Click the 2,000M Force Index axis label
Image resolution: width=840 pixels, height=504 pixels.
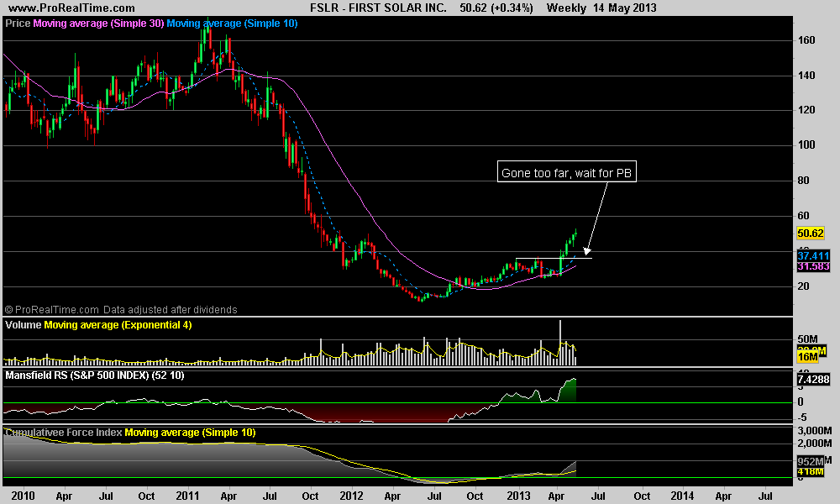click(815, 444)
